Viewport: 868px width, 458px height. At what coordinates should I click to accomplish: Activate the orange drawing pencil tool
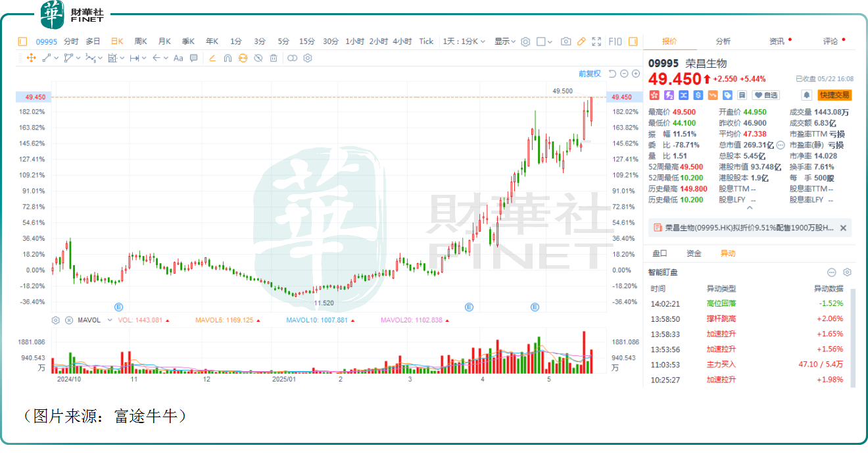tap(581, 41)
